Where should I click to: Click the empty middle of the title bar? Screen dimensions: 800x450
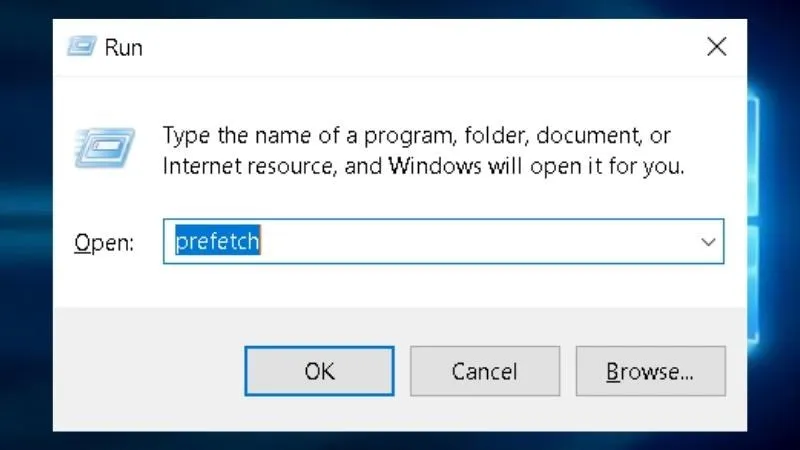coord(400,46)
